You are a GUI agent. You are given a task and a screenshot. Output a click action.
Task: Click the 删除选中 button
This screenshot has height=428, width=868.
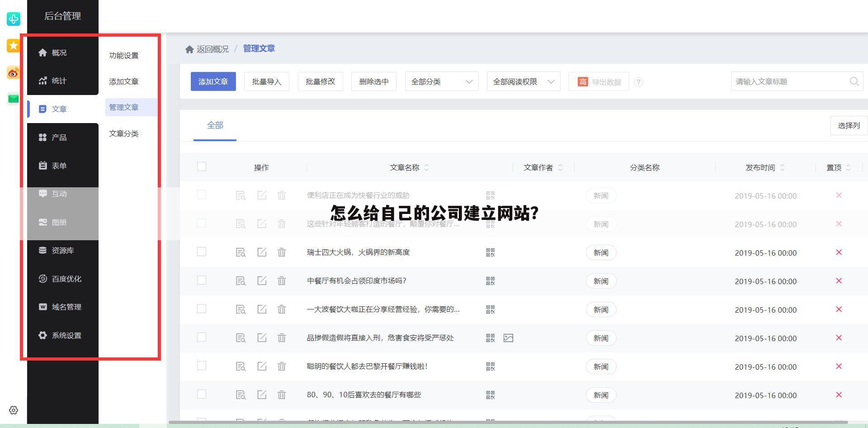(374, 81)
